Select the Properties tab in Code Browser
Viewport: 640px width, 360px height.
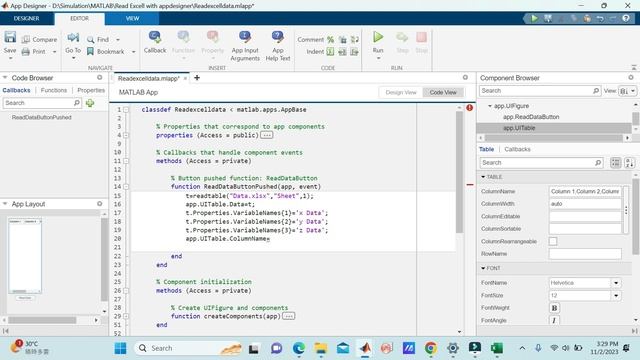91,90
